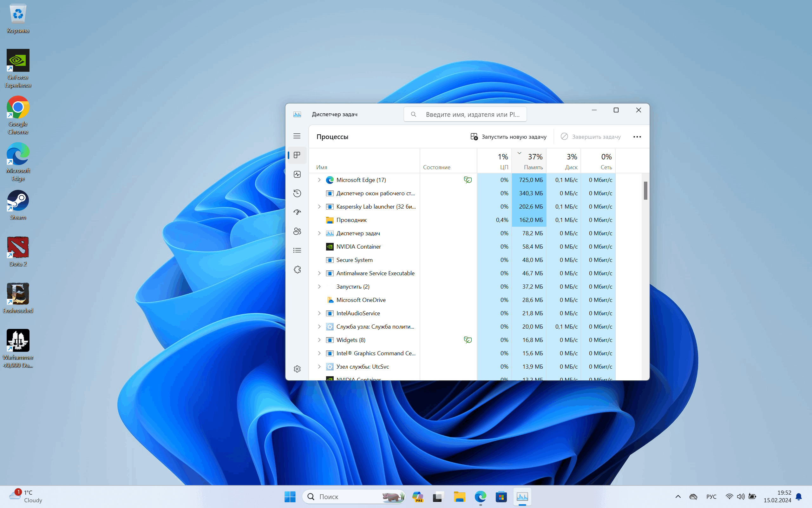The height and width of the screenshot is (508, 812).
Task: Sort processes by Состояние column
Action: [x=448, y=161]
